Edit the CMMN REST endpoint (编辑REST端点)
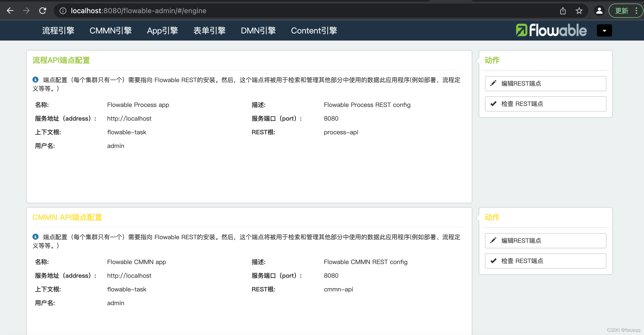644x335 pixels. [x=545, y=240]
